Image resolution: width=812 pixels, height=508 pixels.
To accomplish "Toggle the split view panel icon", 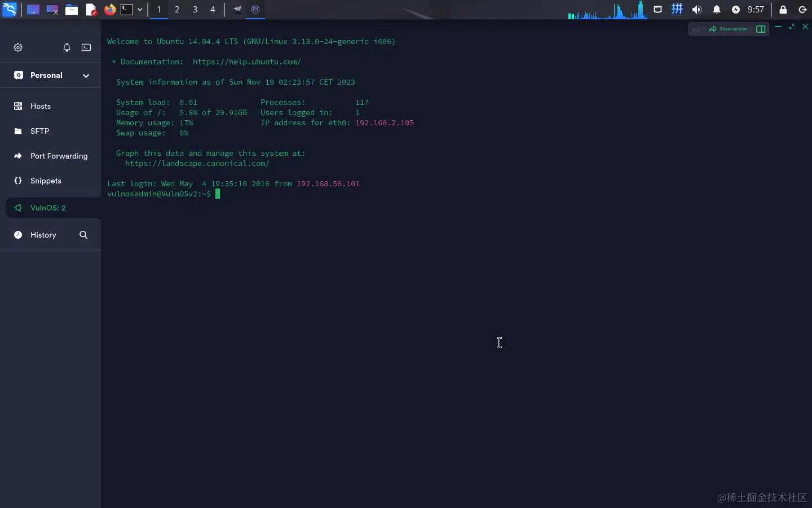I will [761, 29].
